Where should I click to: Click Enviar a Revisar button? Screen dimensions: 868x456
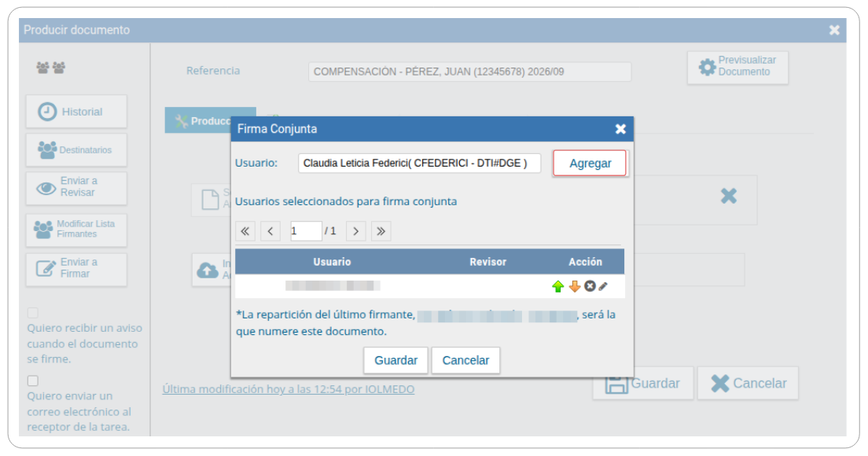tap(76, 188)
